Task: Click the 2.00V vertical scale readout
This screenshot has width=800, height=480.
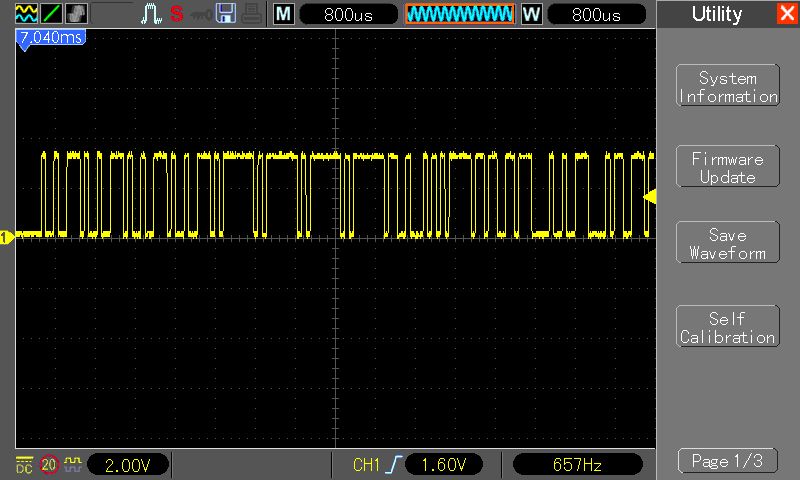Action: [x=127, y=464]
